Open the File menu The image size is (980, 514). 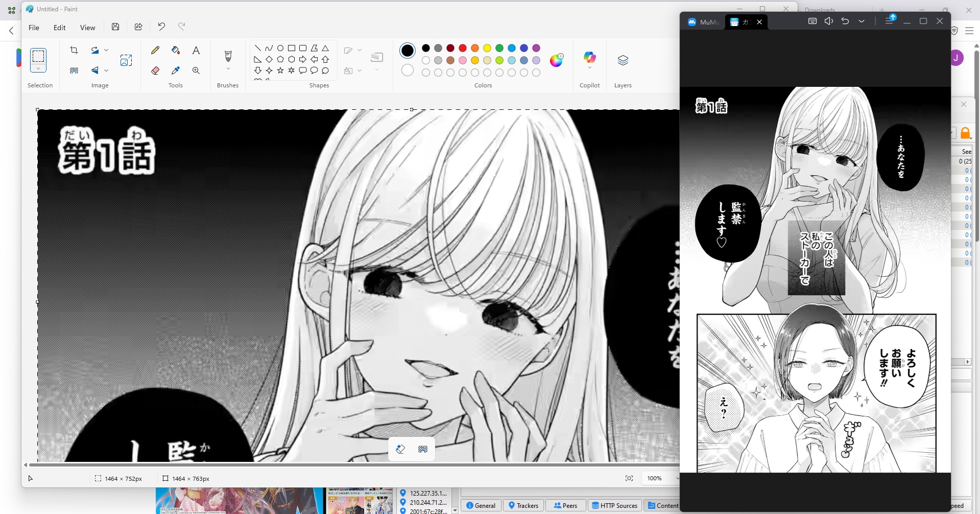coord(34,28)
